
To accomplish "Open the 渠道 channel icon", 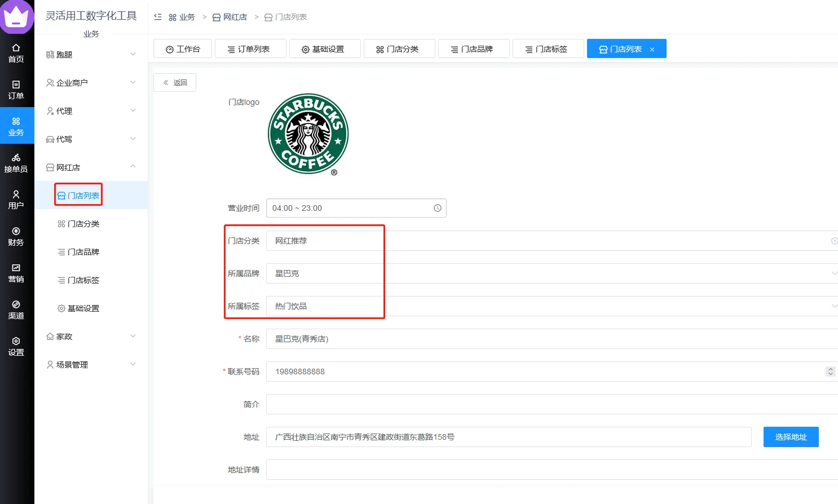I will click(16, 310).
